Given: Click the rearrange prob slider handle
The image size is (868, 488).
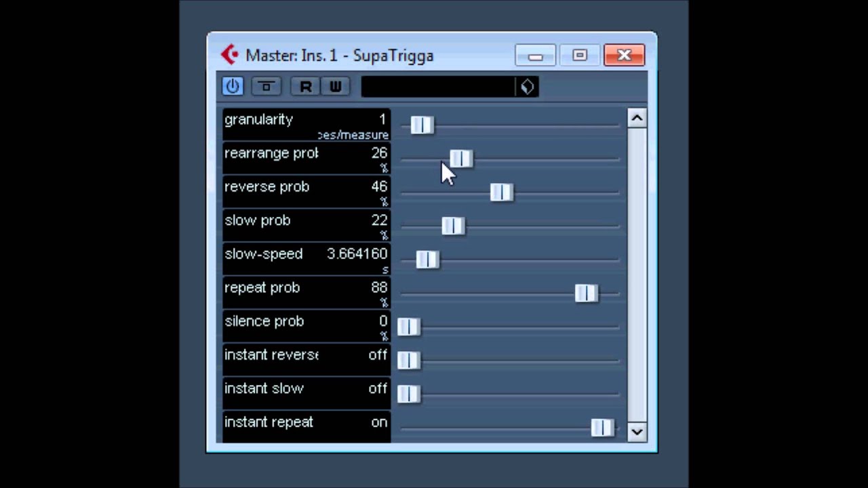Looking at the screenshot, I should click(x=461, y=159).
